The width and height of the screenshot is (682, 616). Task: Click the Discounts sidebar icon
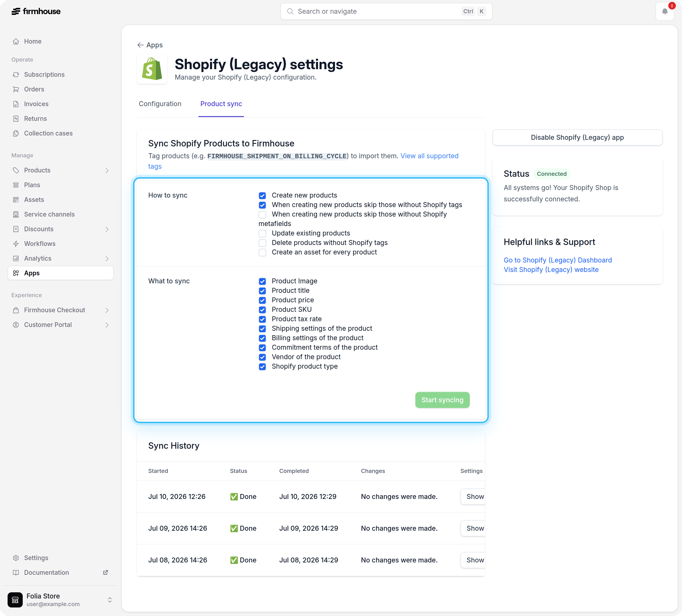pos(16,229)
